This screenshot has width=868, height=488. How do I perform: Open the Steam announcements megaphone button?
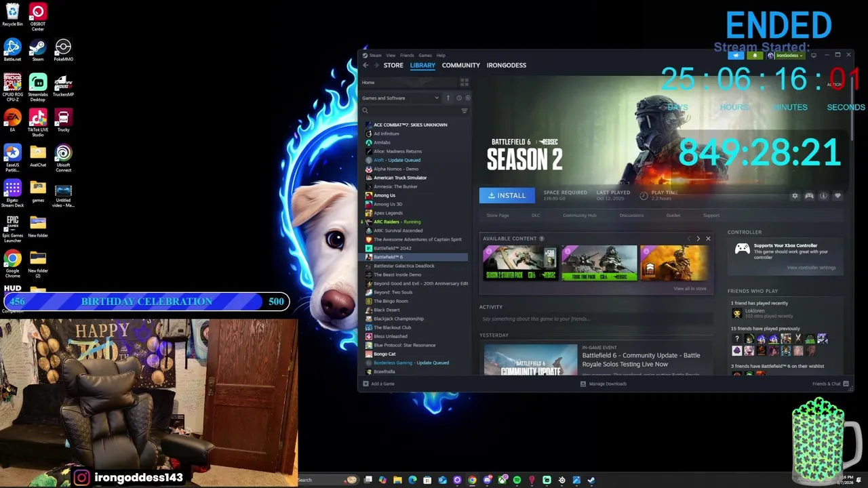(736, 56)
